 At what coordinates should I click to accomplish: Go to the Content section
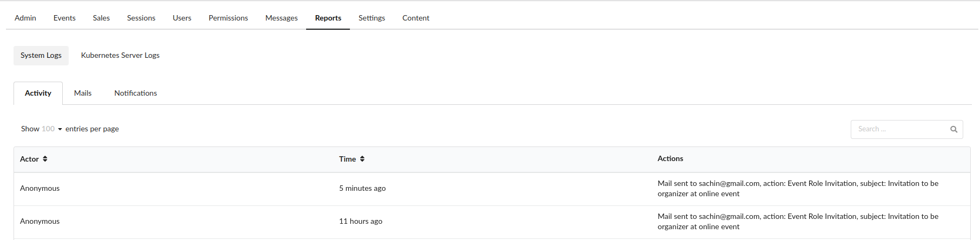[415, 18]
